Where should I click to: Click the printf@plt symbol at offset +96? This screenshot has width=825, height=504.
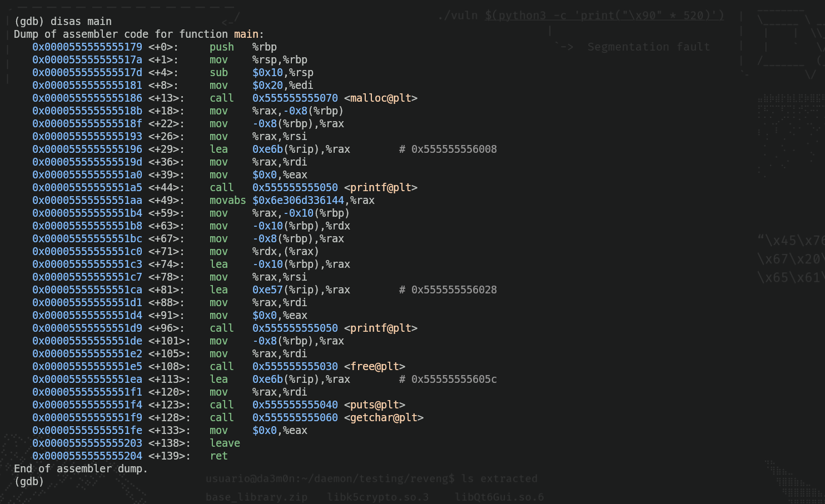pyautogui.click(x=380, y=328)
